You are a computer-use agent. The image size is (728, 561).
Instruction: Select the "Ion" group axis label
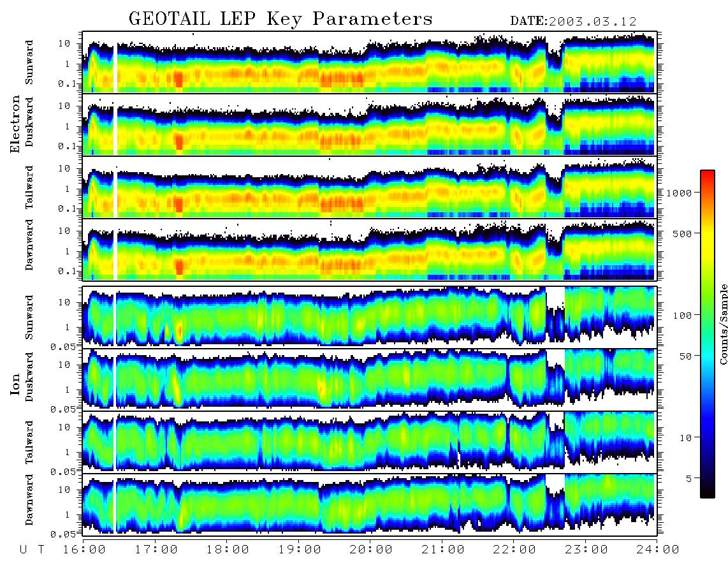coord(15,384)
